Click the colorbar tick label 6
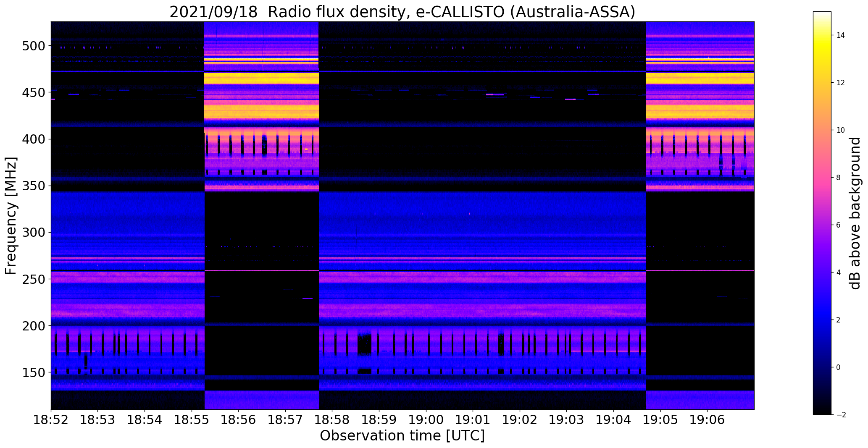The width and height of the screenshot is (868, 448). [839, 225]
